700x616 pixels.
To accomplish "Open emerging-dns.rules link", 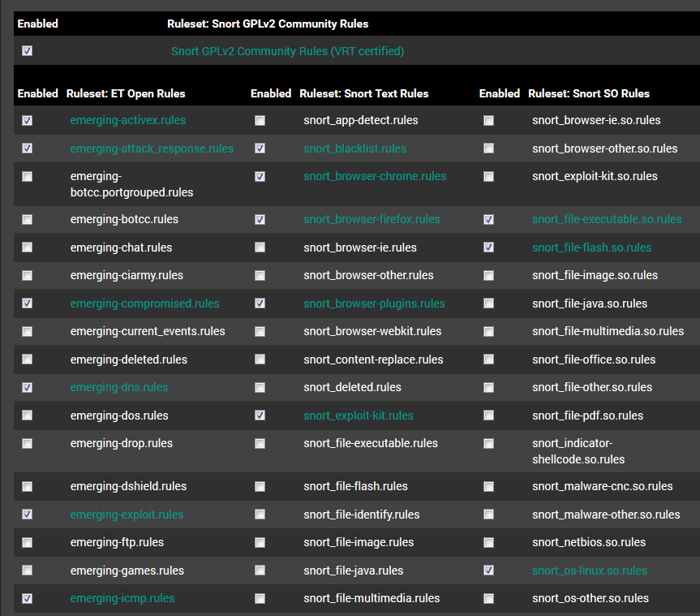I will 119,387.
